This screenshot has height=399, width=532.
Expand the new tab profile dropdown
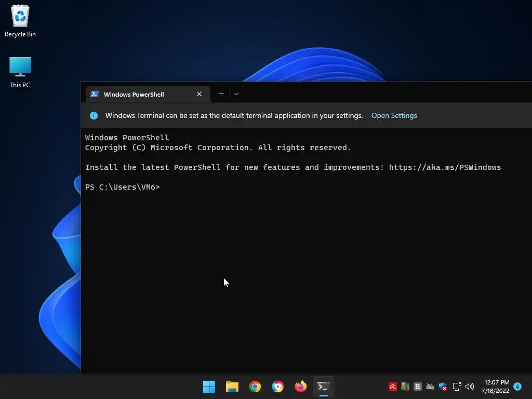coord(236,94)
